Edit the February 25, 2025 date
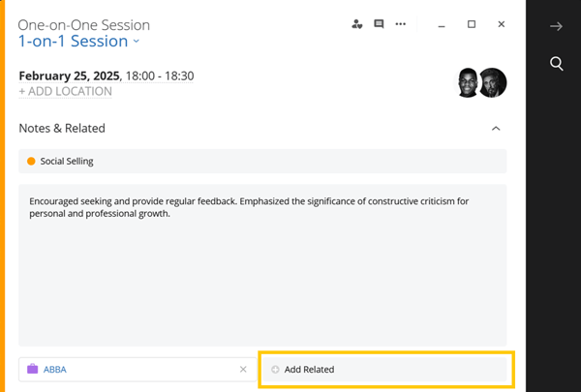The width and height of the screenshot is (581, 392). [x=70, y=75]
